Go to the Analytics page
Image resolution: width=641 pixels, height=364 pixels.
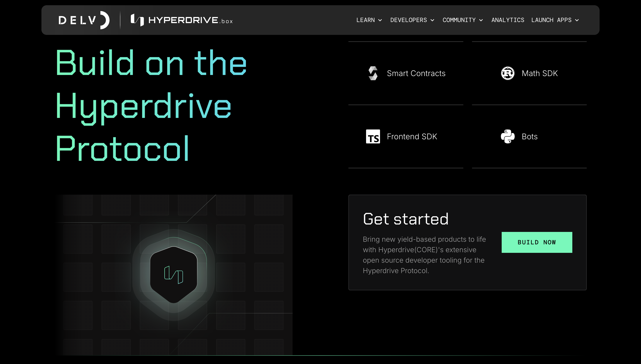pyautogui.click(x=508, y=20)
